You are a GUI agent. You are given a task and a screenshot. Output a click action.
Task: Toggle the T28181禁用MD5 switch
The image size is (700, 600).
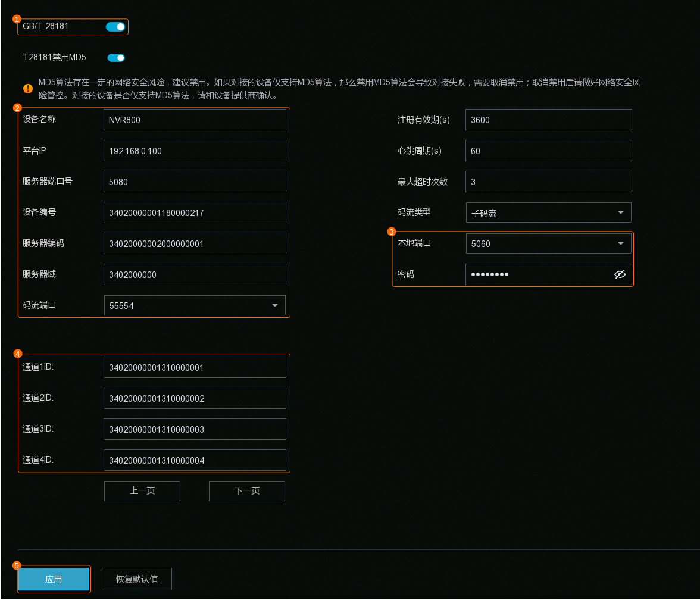coord(116,58)
